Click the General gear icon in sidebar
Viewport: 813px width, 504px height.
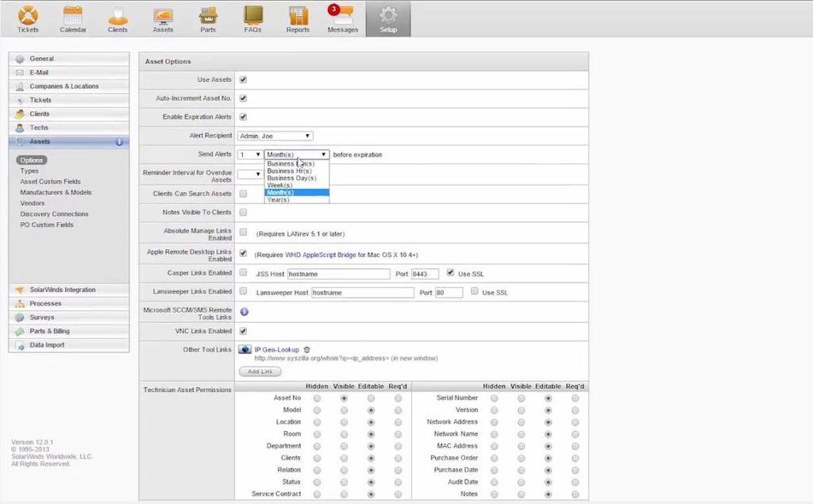(x=20, y=59)
